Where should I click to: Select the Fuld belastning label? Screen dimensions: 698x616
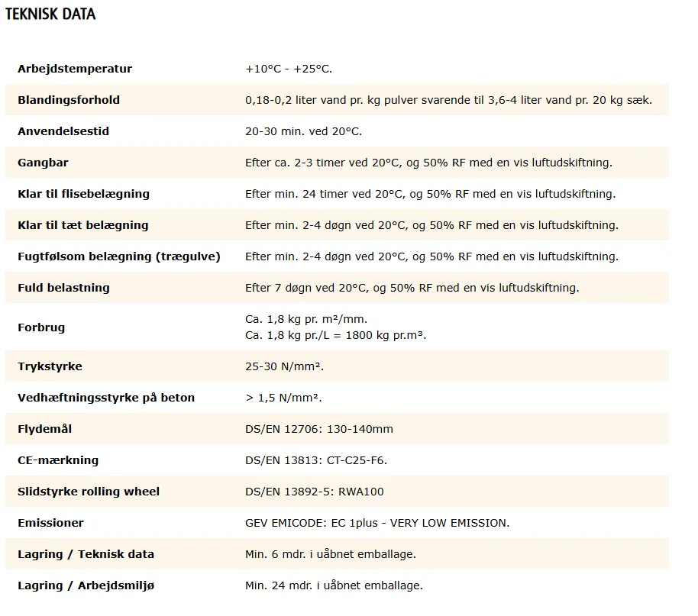click(63, 288)
